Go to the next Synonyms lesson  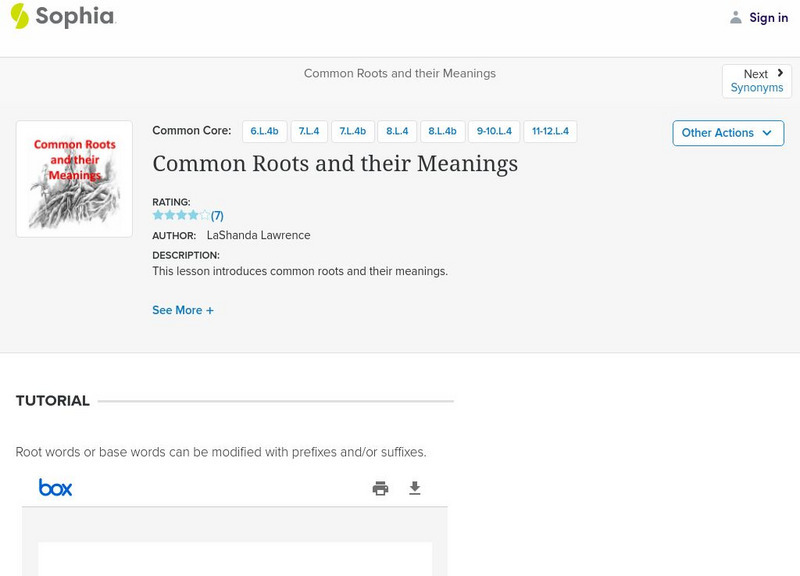pos(757,88)
